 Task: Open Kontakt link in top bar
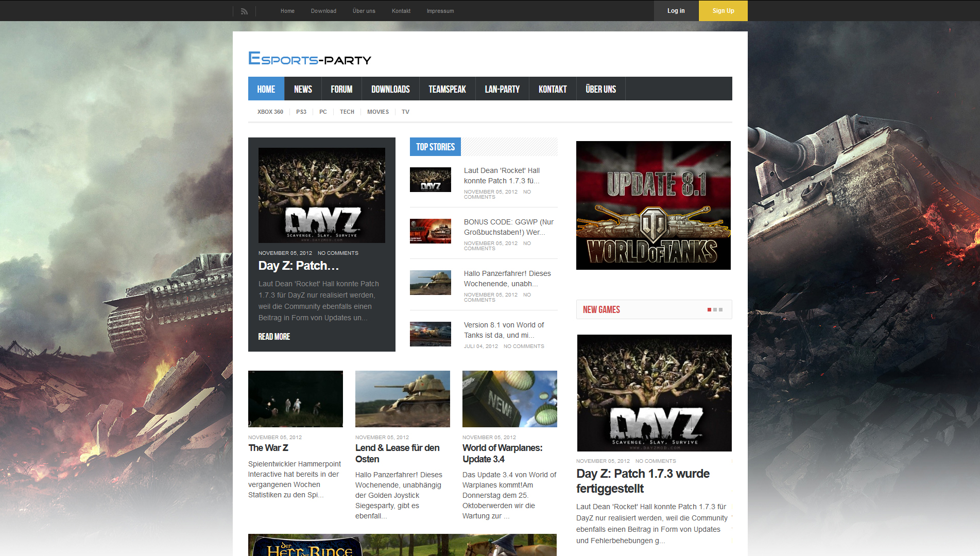click(x=401, y=11)
